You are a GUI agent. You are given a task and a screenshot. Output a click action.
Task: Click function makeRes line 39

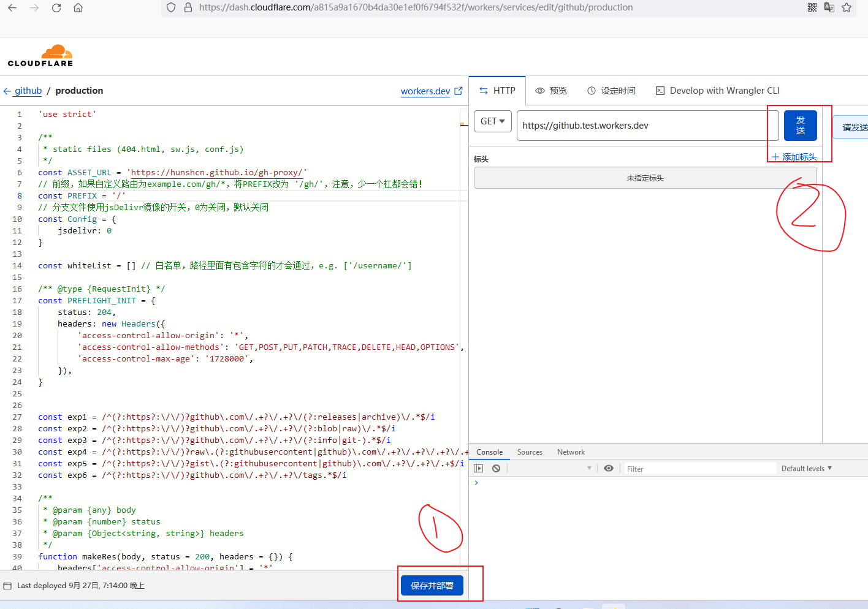pyautogui.click(x=166, y=557)
